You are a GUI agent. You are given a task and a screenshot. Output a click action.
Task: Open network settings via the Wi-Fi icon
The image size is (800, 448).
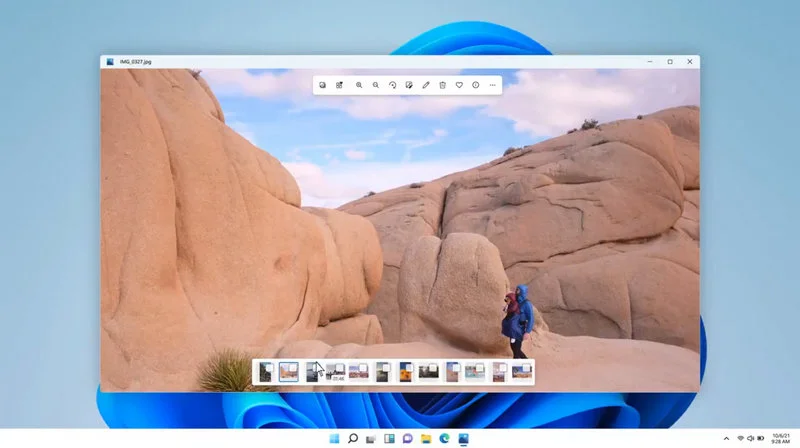[x=741, y=439]
